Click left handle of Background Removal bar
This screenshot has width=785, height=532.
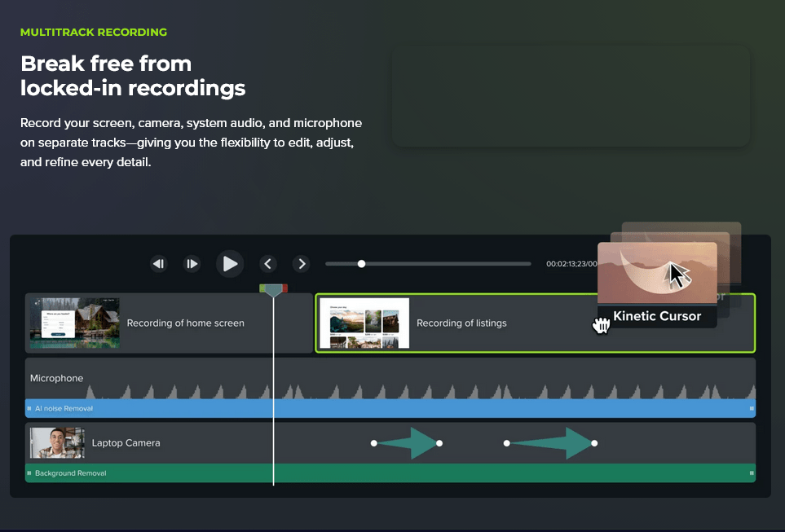[x=29, y=473]
